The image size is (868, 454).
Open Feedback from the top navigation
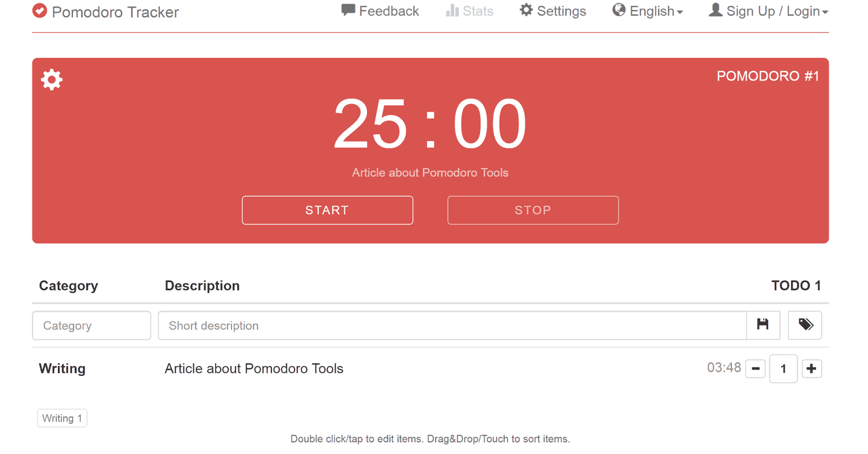click(380, 11)
